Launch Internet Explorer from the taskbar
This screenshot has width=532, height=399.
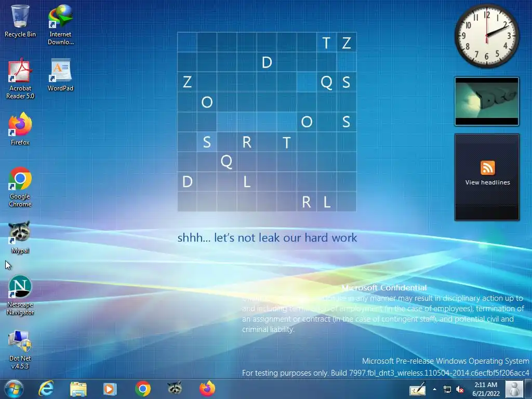coord(46,389)
